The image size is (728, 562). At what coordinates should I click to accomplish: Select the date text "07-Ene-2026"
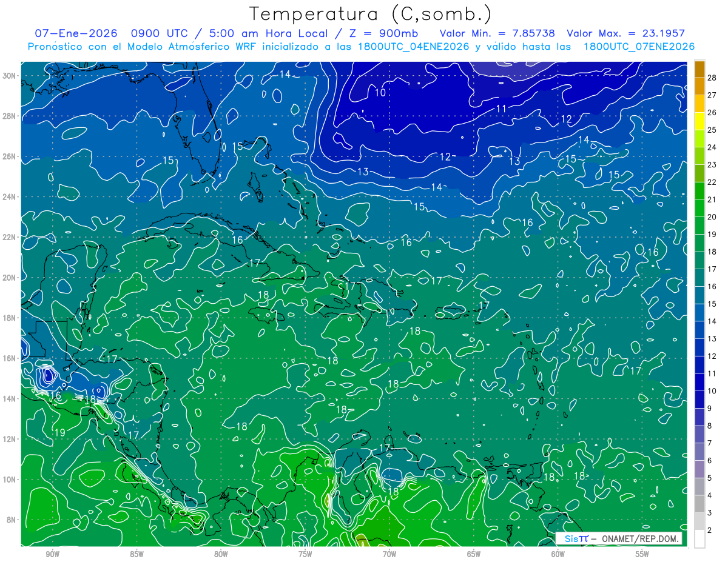coord(77,33)
